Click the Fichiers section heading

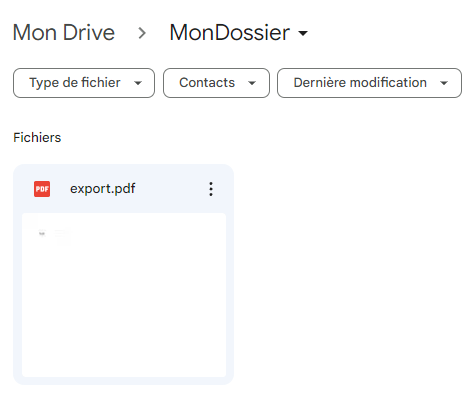point(37,137)
